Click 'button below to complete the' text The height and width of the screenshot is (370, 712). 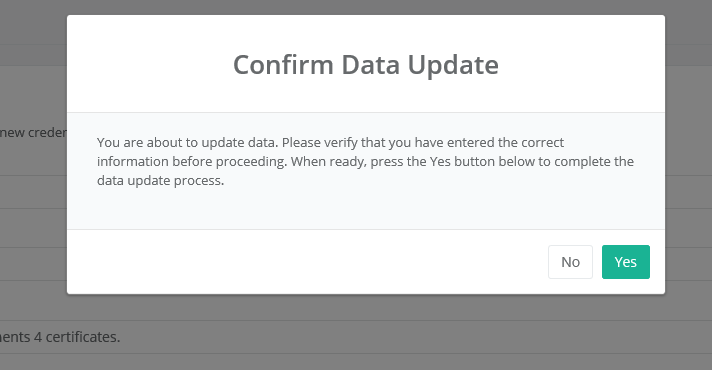point(544,162)
